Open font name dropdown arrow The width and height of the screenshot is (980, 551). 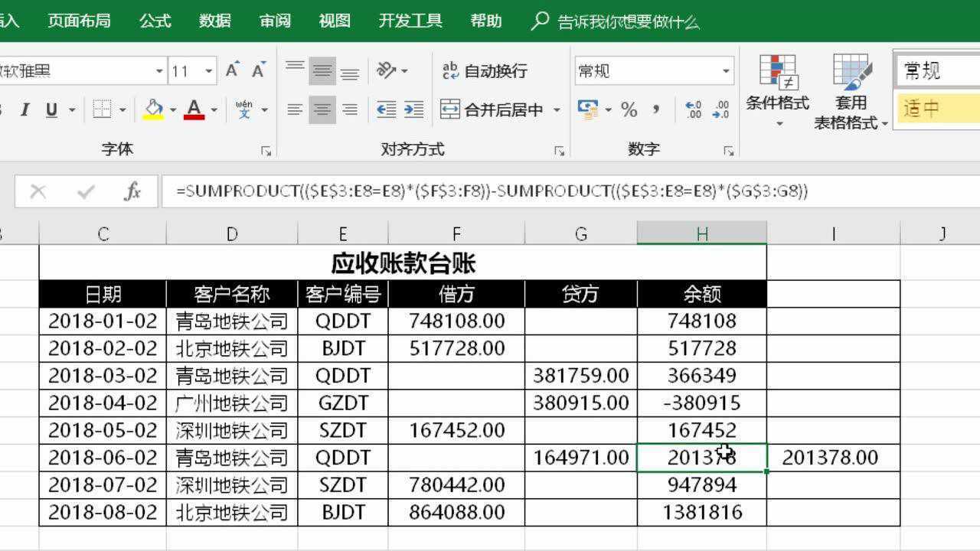(159, 71)
